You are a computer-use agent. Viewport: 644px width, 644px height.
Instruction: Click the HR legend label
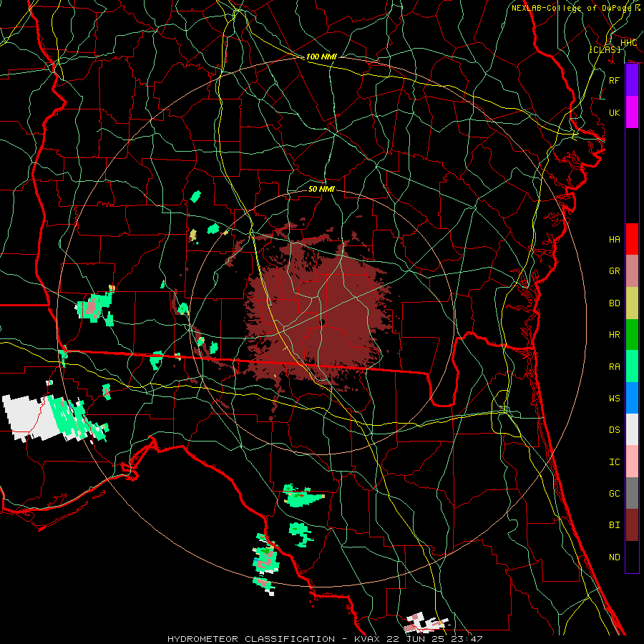tap(614, 335)
